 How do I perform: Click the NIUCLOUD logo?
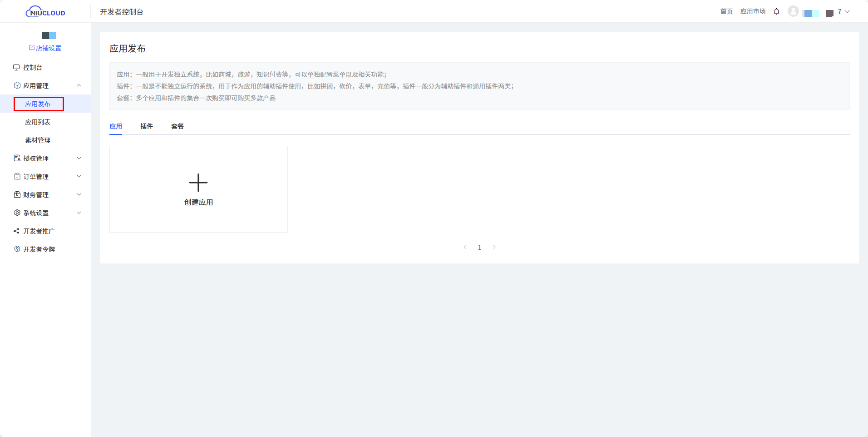tap(45, 12)
